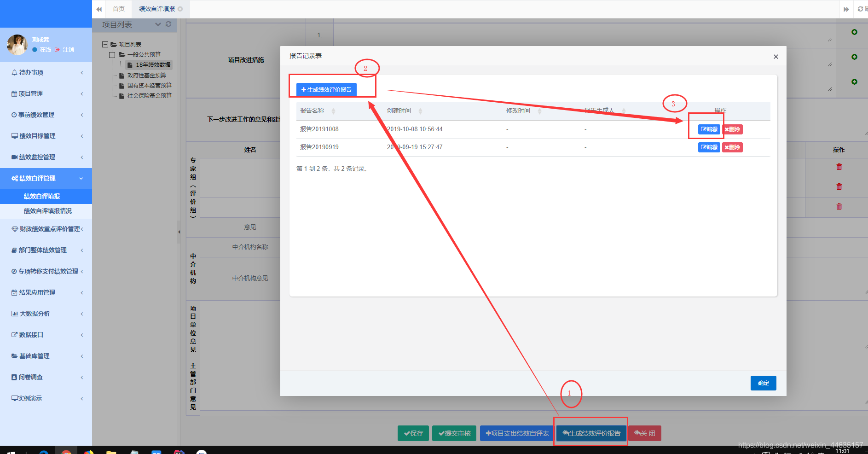868x454 pixels.
Task: Open 绩效目标管理 in the sidebar
Action: coord(46,136)
